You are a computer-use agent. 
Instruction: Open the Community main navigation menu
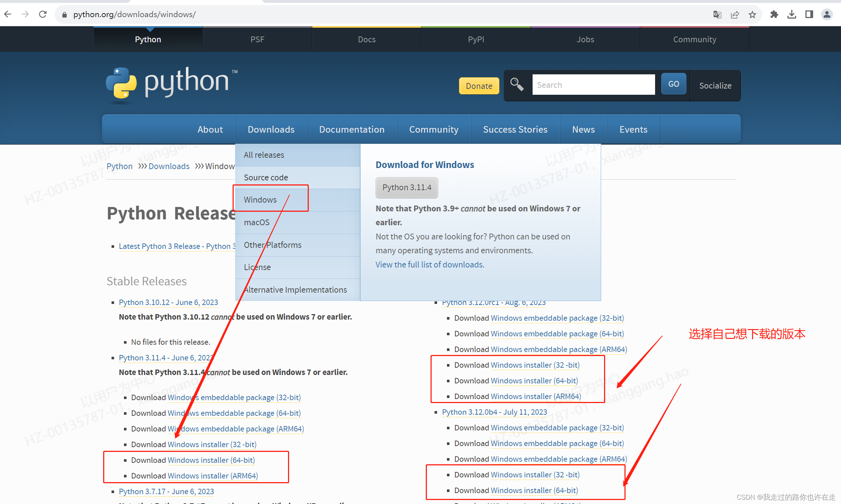[434, 129]
